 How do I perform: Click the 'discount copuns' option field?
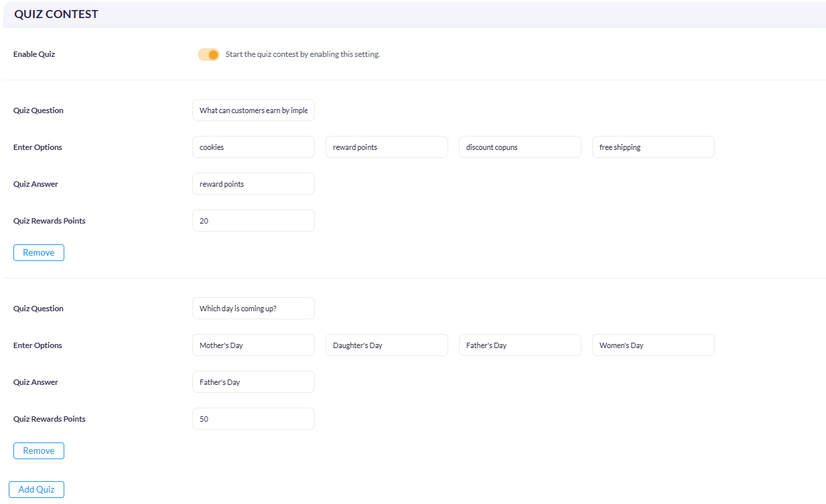click(520, 147)
